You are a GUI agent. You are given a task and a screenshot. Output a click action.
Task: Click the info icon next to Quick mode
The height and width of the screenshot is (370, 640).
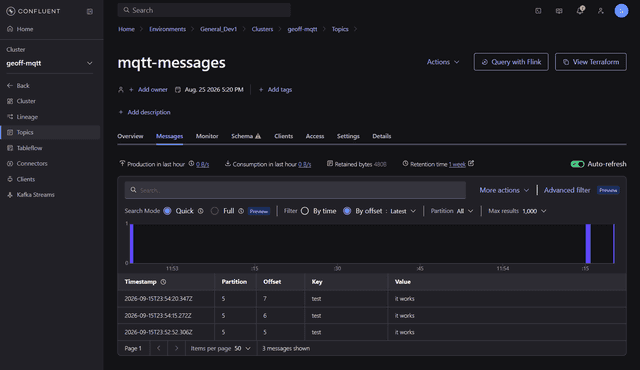(x=200, y=211)
